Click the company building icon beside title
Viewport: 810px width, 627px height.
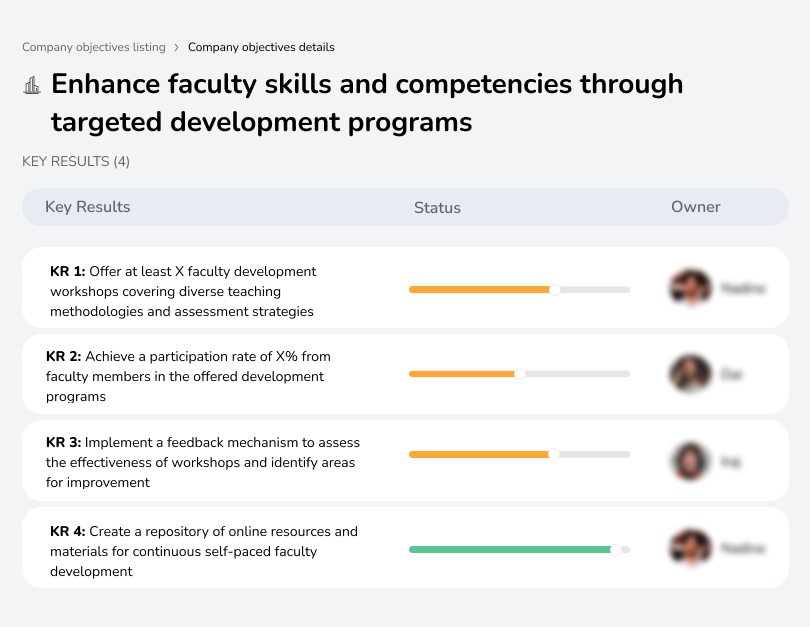pos(32,86)
